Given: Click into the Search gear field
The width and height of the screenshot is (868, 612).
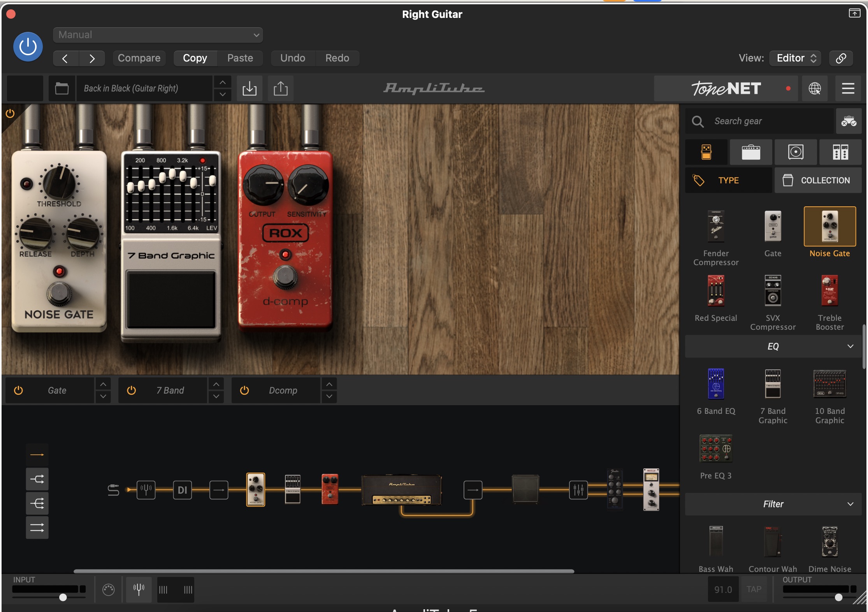Looking at the screenshot, I should click(759, 121).
